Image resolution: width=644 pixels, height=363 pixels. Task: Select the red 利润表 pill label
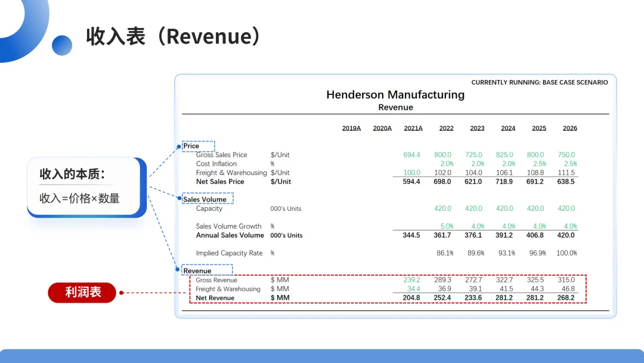[82, 293]
